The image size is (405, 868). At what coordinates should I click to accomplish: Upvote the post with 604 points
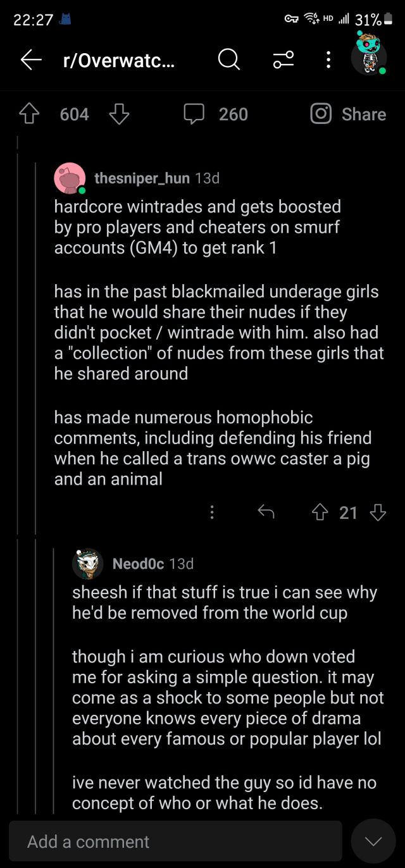29,115
